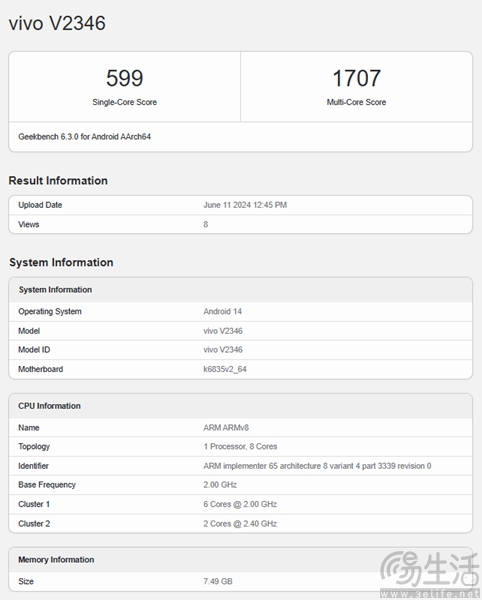Select the 6 Cores @ 2.00 GHz value
The width and height of the screenshot is (482, 600).
(240, 504)
